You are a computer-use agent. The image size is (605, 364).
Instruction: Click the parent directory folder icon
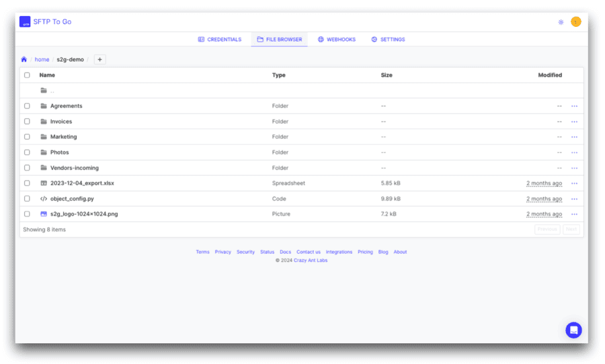click(44, 91)
